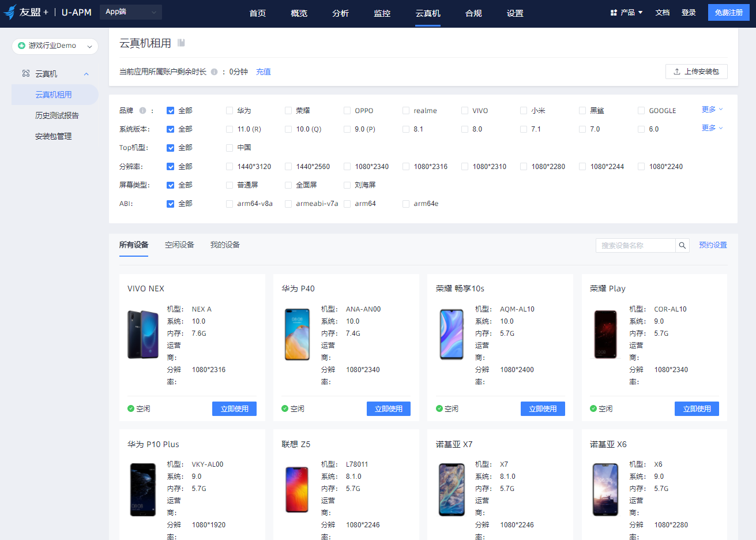756x540 pixels.
Task: Click the green icon in 游戏行业Demo selector
Action: pyautogui.click(x=21, y=46)
